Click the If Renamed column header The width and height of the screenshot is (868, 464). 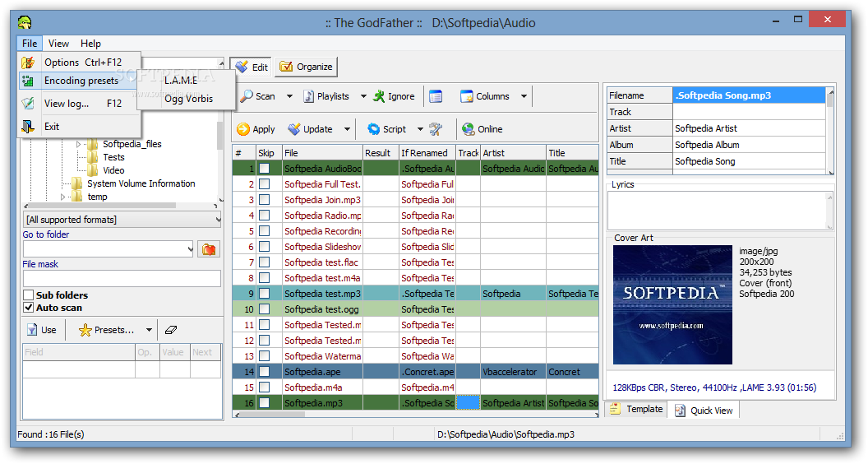coord(427,153)
